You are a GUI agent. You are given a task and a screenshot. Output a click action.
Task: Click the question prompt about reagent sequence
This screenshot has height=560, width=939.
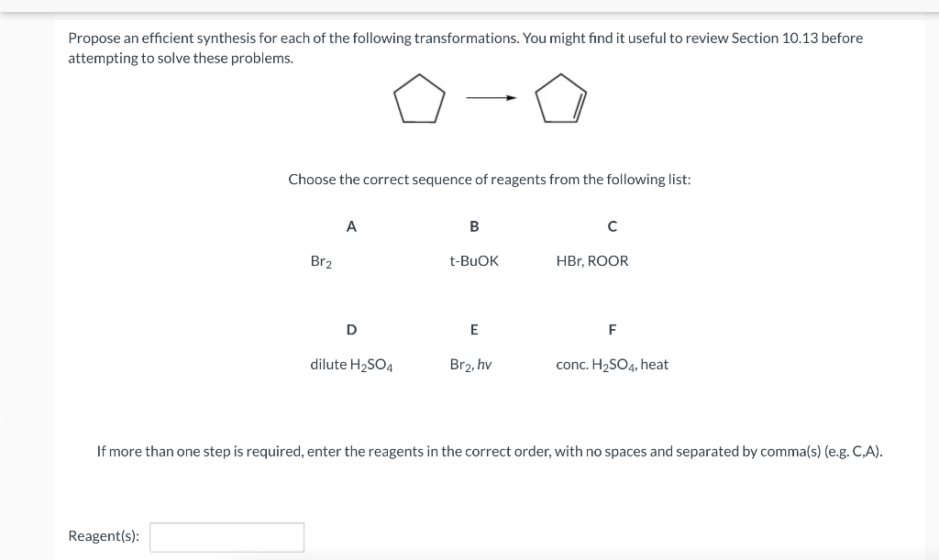point(489,179)
